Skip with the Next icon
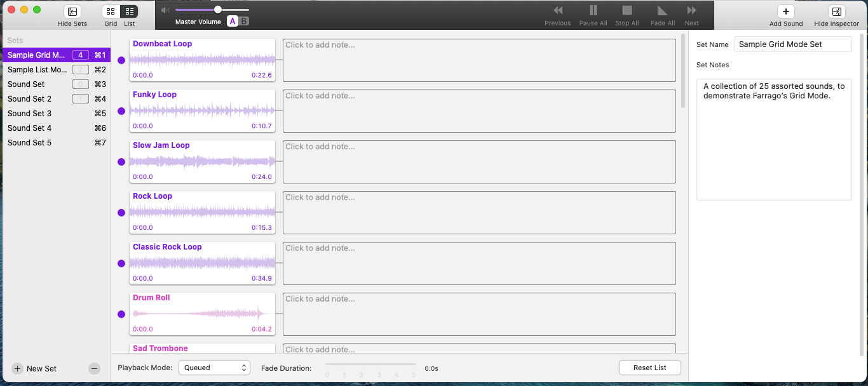 point(691,11)
